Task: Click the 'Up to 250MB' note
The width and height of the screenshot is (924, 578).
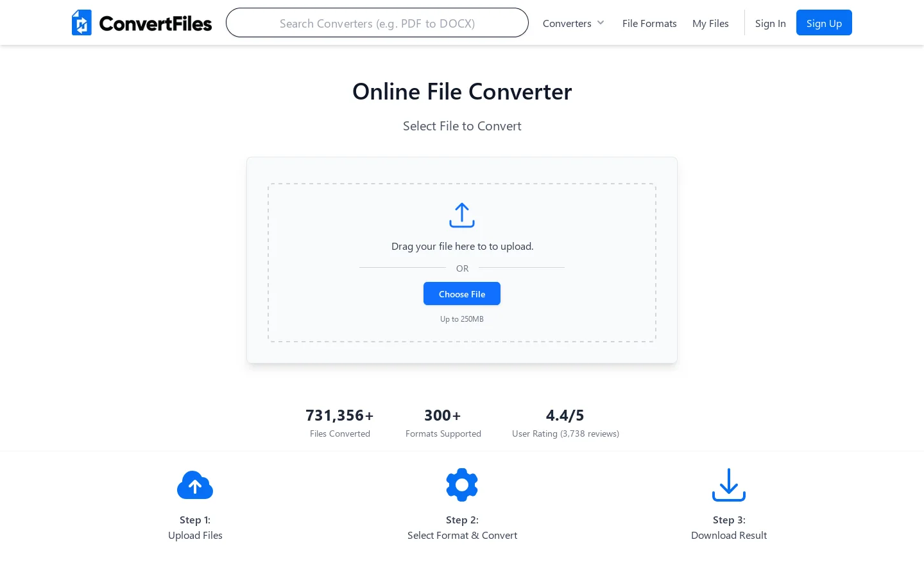Action: pos(462,319)
